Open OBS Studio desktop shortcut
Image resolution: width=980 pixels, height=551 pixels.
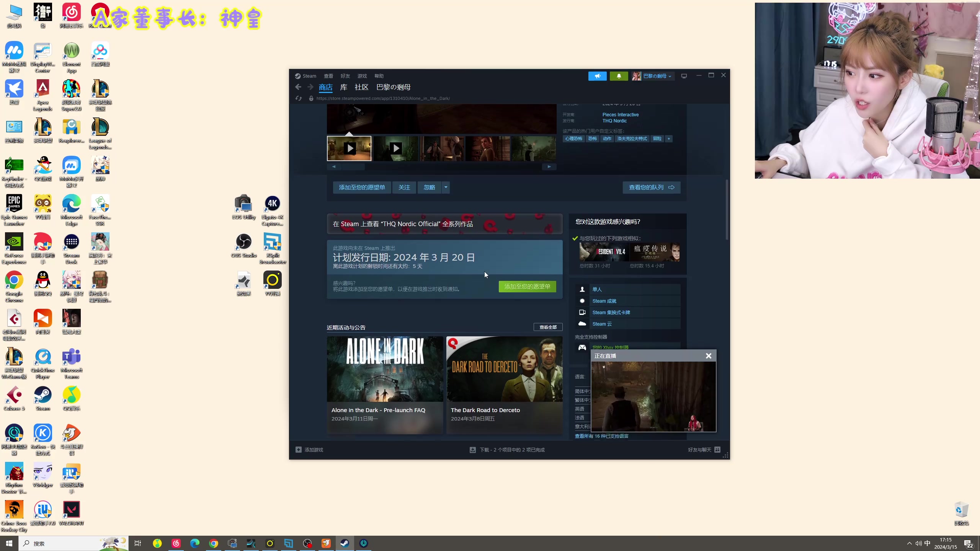[x=244, y=246]
